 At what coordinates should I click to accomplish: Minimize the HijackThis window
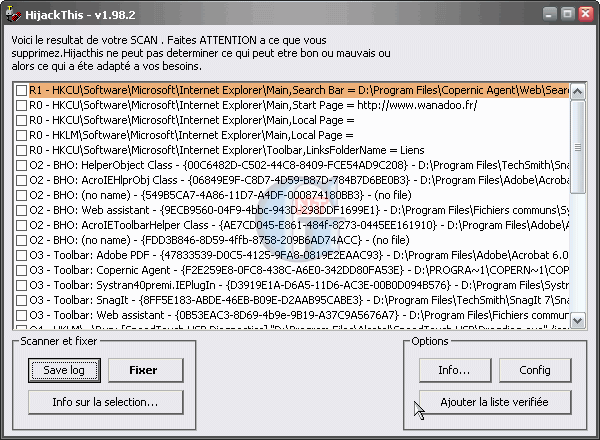click(x=549, y=15)
